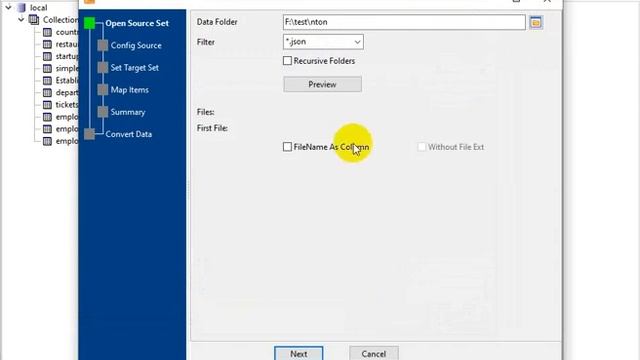
Task: Go to Set Target Set step
Action: (135, 68)
